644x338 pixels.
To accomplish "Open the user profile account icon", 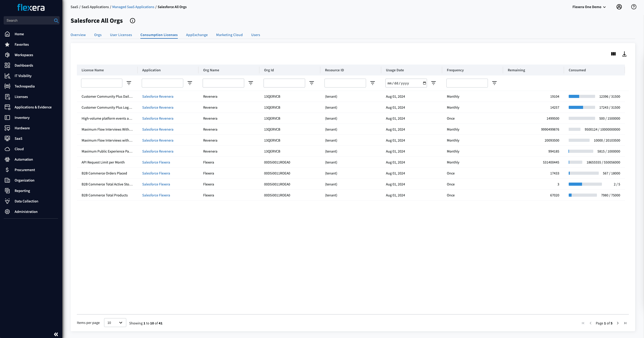I will tap(619, 7).
